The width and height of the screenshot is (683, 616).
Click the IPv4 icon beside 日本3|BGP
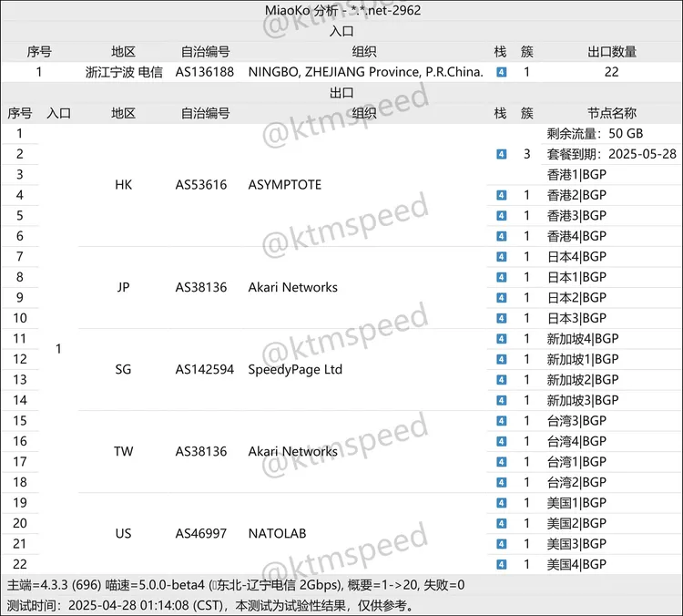coord(501,318)
